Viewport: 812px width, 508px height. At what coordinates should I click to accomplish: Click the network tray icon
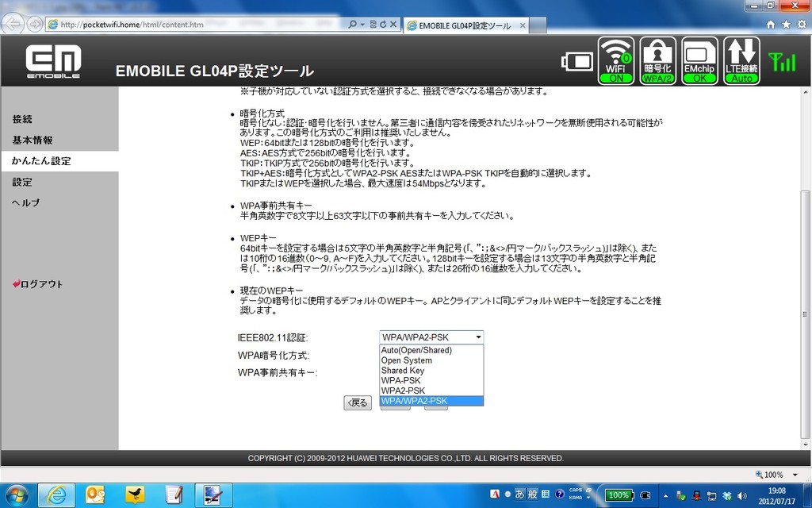click(x=711, y=495)
